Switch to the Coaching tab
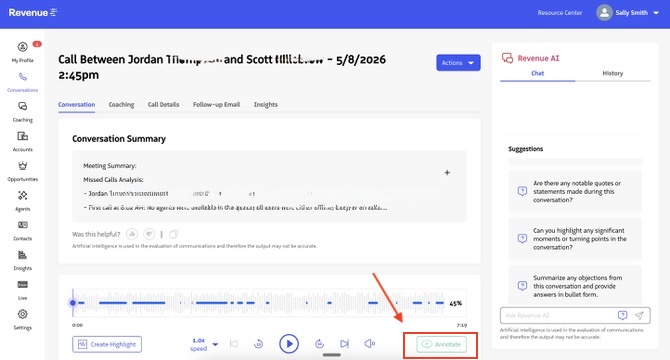The image size is (670, 360). [121, 105]
